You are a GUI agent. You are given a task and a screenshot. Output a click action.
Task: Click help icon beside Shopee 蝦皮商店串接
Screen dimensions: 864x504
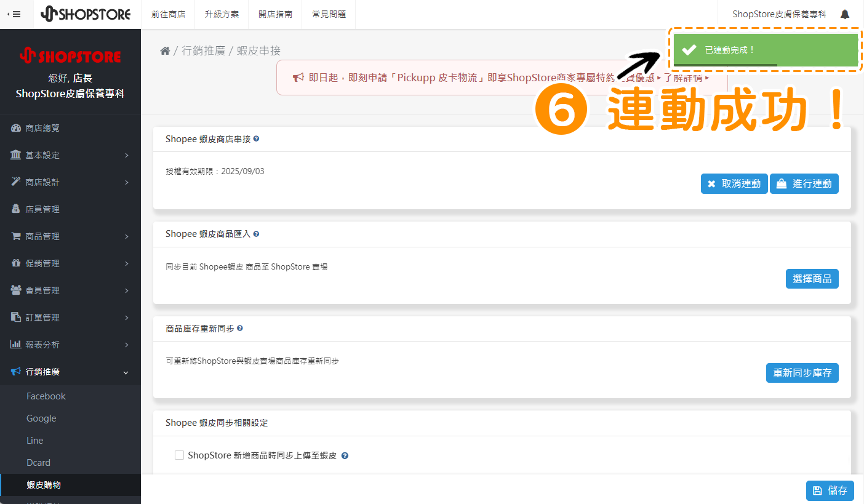[256, 139]
